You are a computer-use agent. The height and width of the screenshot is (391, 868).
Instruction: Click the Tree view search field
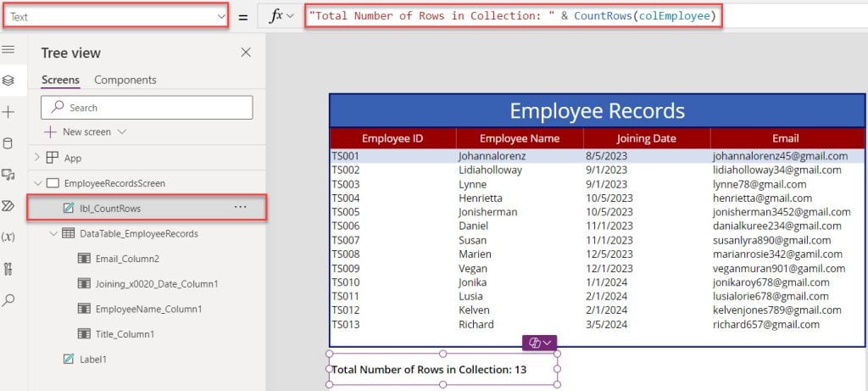[147, 108]
